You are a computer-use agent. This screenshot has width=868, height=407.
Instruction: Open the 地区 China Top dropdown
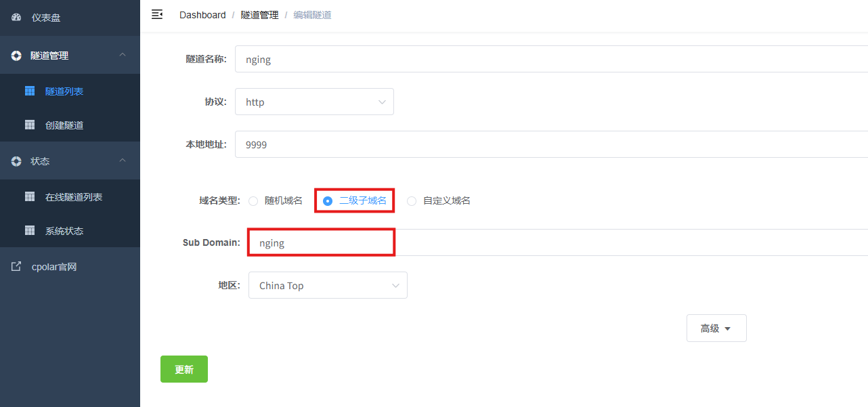click(x=328, y=286)
